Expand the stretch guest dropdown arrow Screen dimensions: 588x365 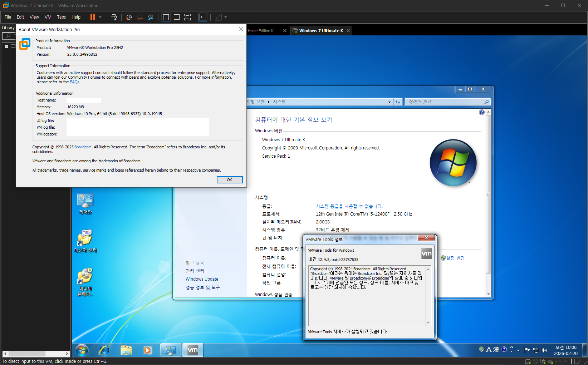click(226, 17)
